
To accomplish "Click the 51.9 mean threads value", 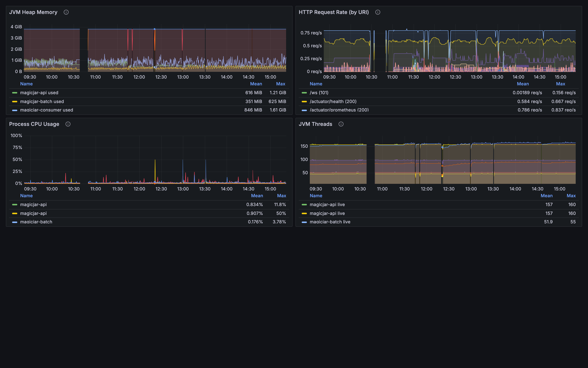I will click(548, 222).
